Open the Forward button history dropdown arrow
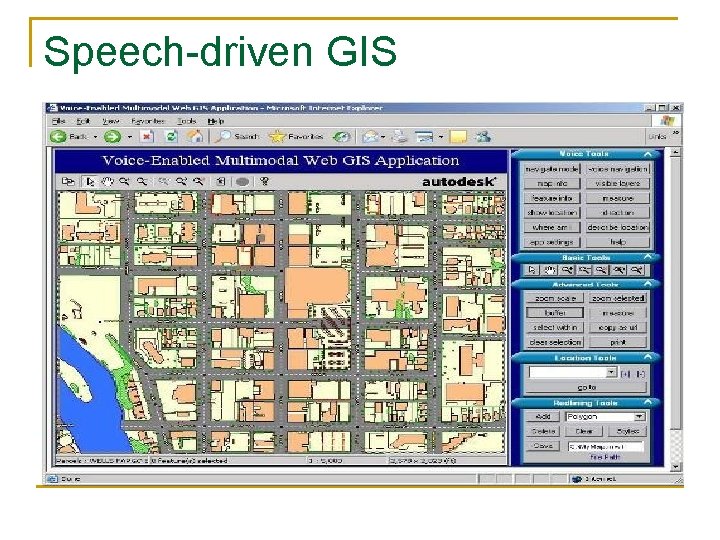The width and height of the screenshot is (720, 540). [130, 137]
